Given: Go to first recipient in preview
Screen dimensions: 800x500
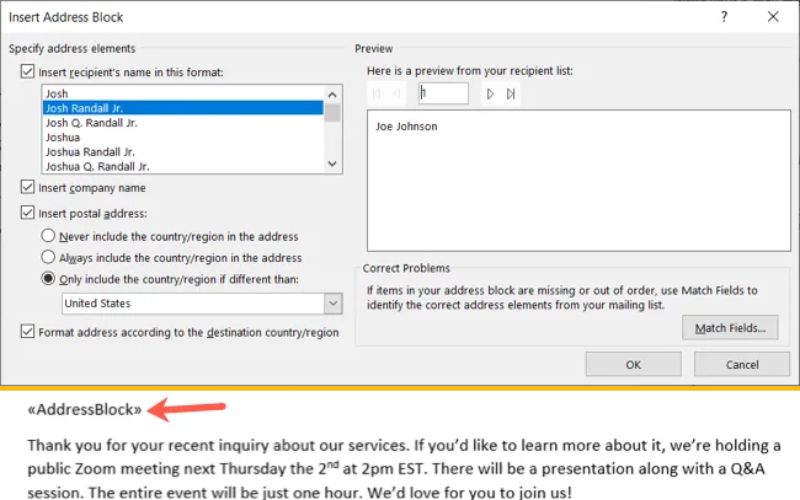Looking at the screenshot, I should pyautogui.click(x=378, y=94).
